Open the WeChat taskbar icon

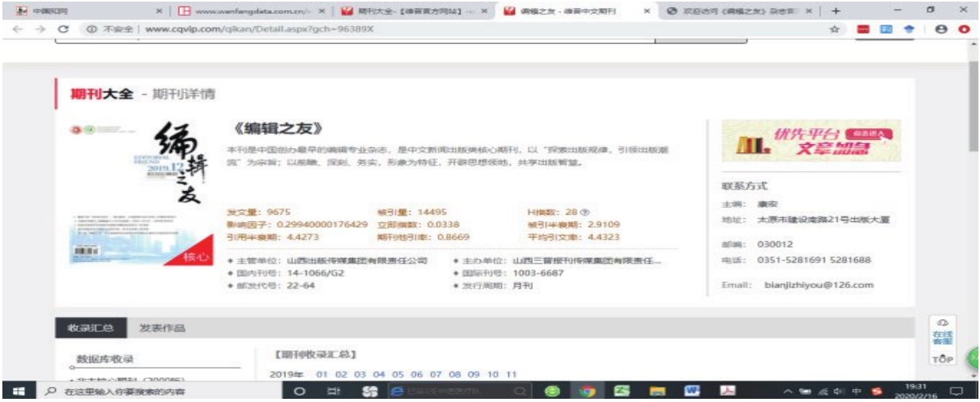(x=552, y=392)
